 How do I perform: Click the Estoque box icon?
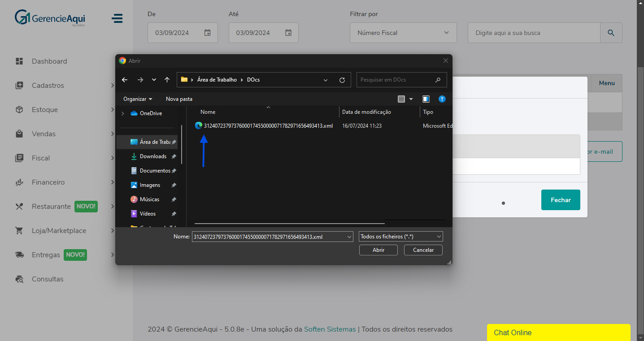click(19, 109)
